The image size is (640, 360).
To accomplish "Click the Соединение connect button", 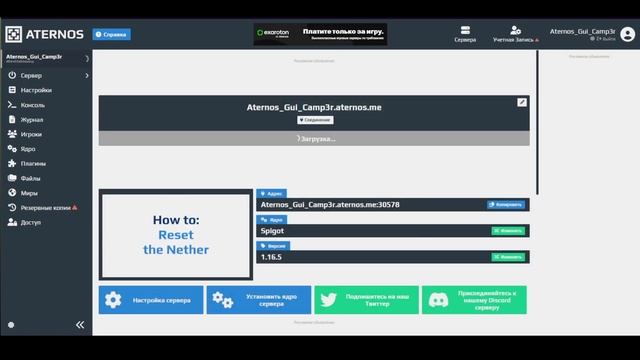I will [x=315, y=120].
